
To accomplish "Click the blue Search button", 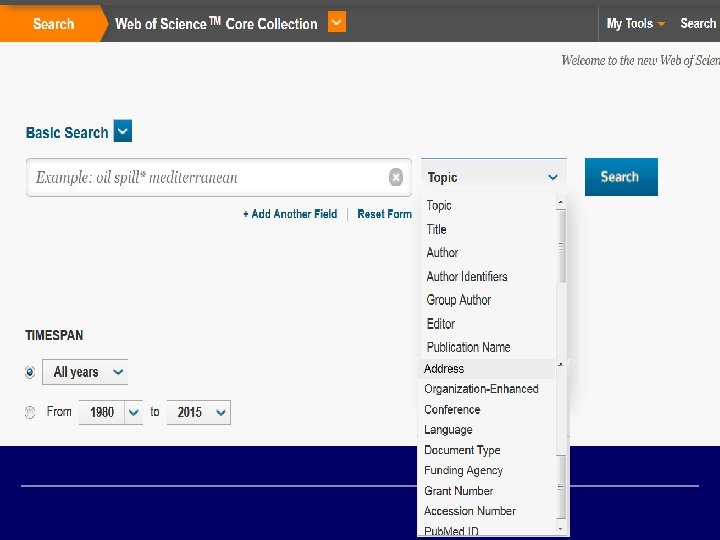I will point(621,177).
